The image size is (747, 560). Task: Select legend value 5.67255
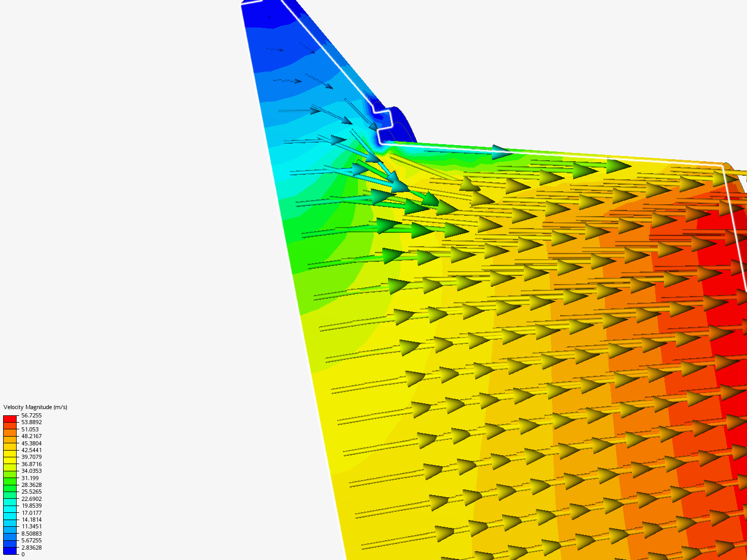(31, 540)
